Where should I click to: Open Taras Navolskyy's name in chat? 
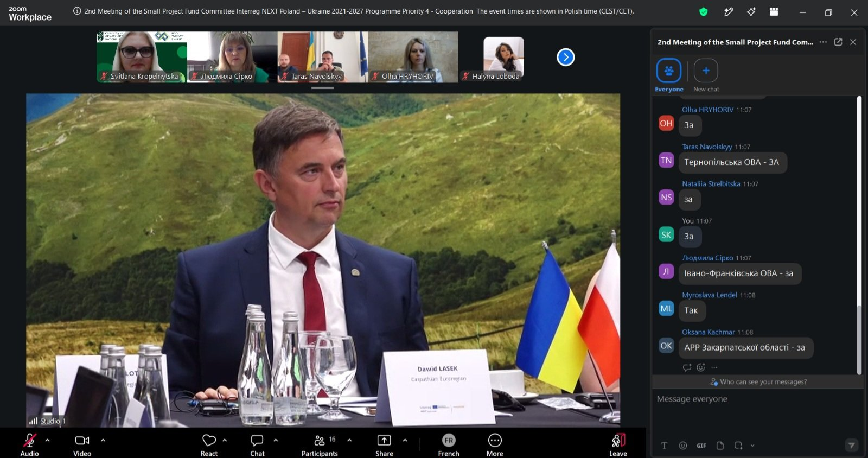click(707, 147)
